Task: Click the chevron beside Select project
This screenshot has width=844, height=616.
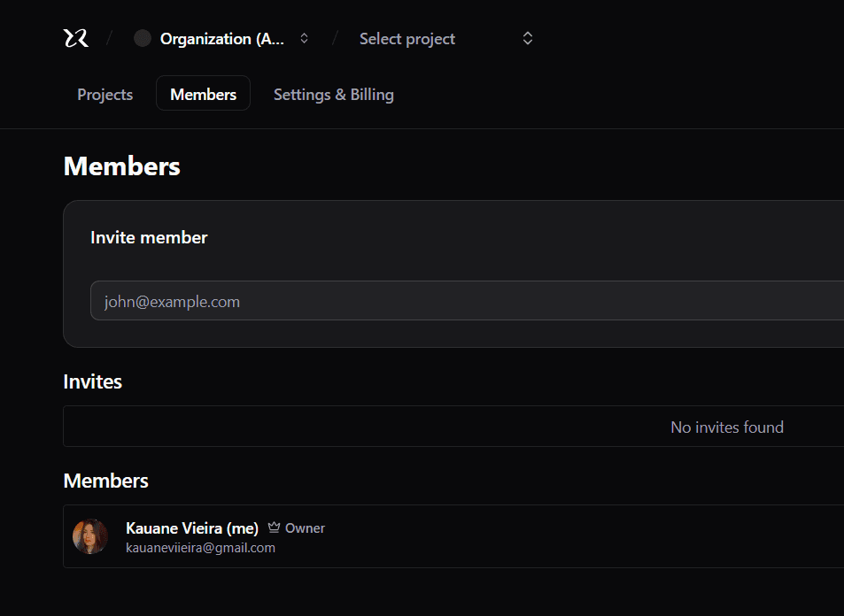Action: [527, 38]
